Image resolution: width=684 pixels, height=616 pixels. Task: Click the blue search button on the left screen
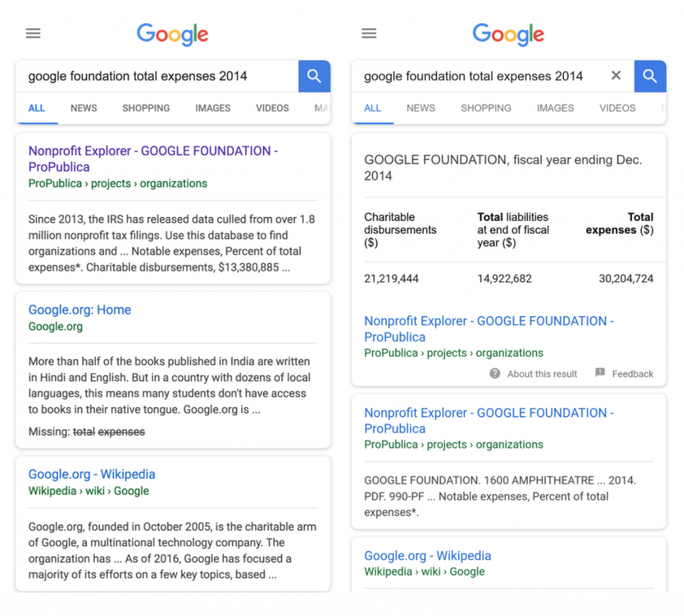314,76
